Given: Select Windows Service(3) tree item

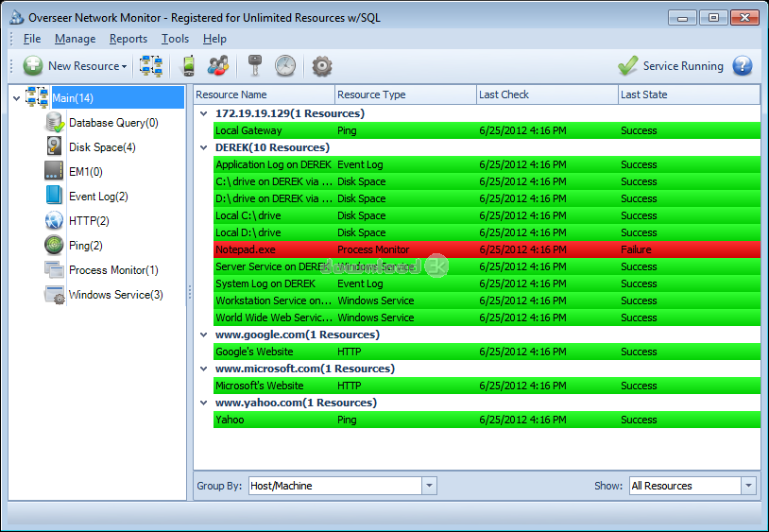Looking at the screenshot, I should click(x=116, y=294).
